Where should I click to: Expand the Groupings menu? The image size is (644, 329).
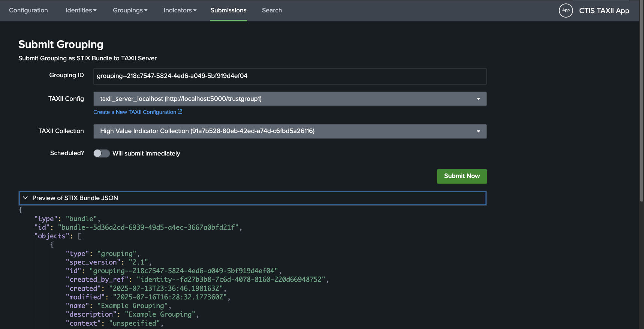tap(130, 10)
